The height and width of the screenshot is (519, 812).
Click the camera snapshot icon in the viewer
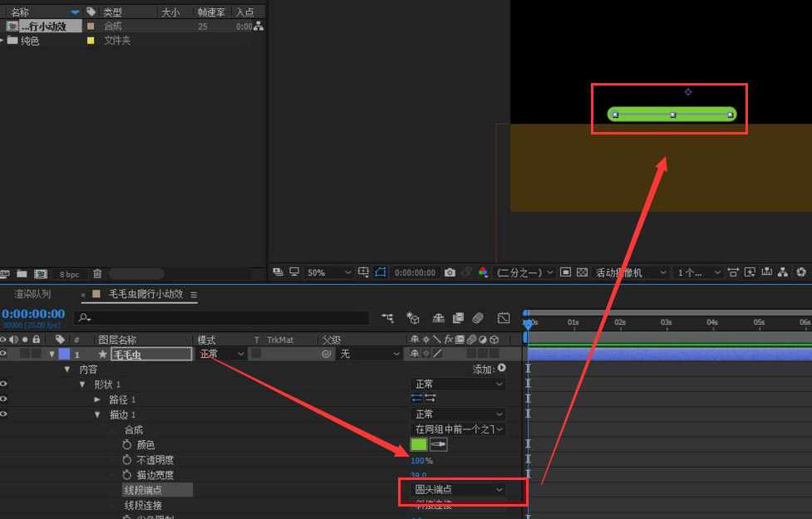[x=450, y=272]
